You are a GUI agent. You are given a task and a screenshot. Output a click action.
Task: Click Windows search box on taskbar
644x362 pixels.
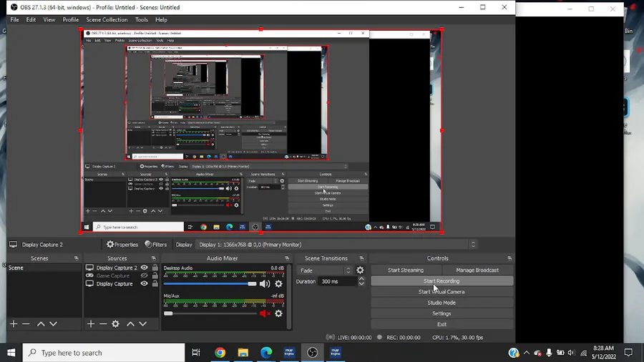[104, 353]
